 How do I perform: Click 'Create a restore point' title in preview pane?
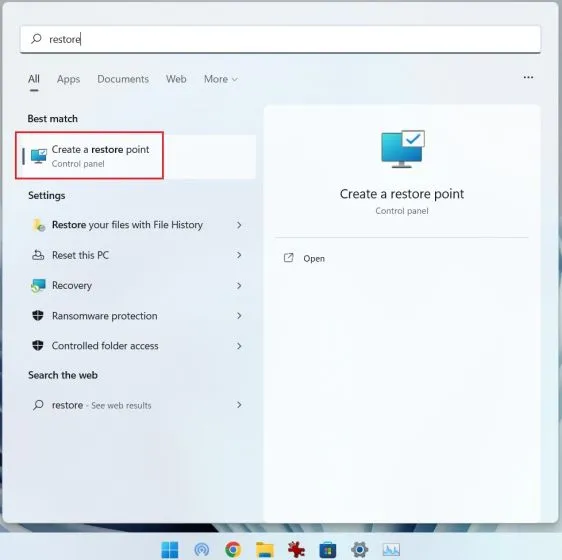[x=402, y=194]
